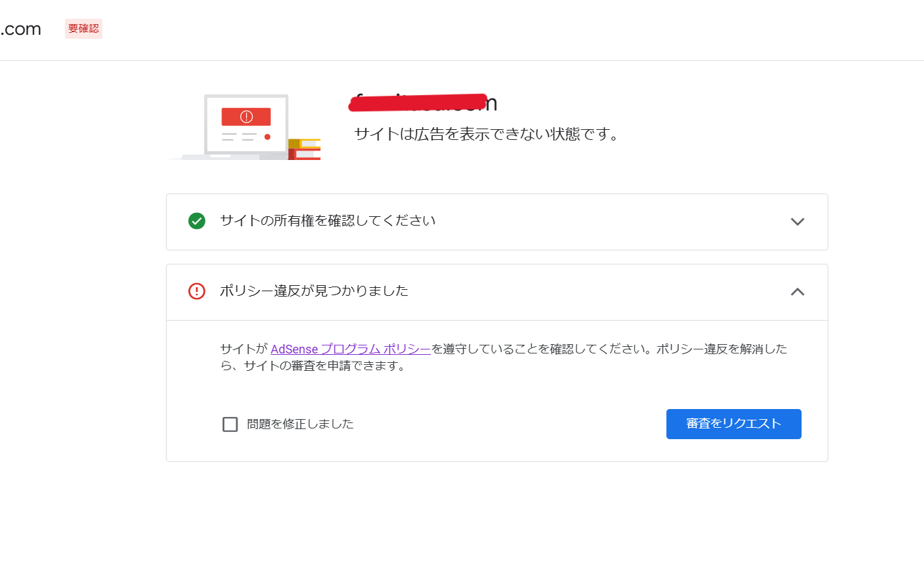Click the red policy violation warning icon
Image resolution: width=924 pixels, height=561 pixels.
[197, 291]
